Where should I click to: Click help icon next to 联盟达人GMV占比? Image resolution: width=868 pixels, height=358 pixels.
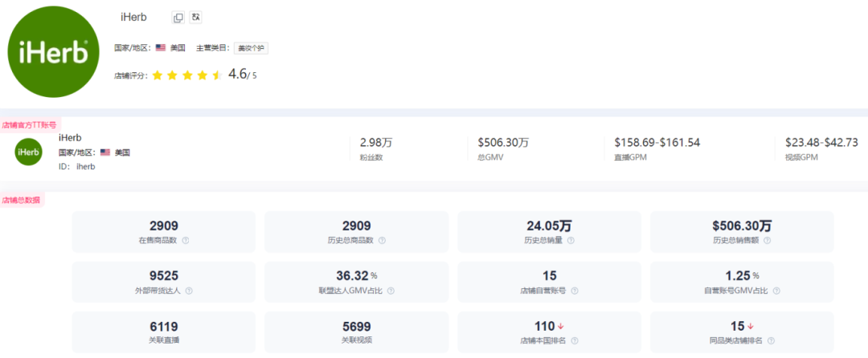(392, 291)
